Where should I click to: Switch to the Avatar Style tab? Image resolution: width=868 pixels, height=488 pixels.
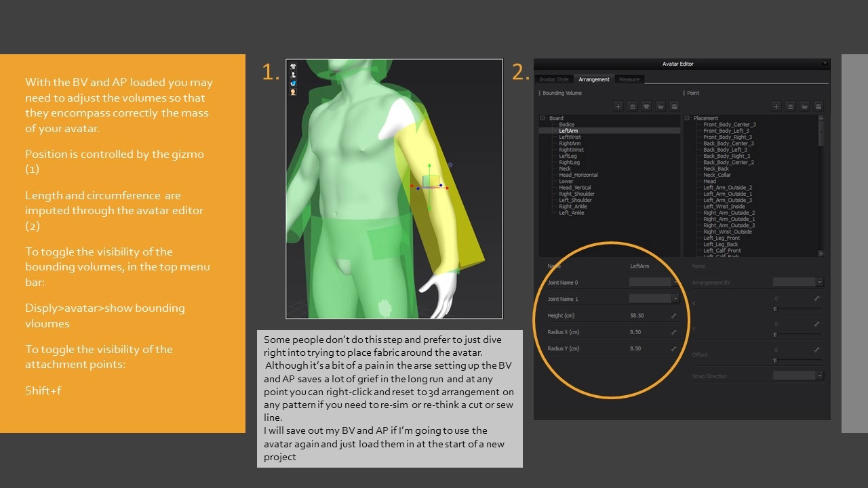pos(554,79)
